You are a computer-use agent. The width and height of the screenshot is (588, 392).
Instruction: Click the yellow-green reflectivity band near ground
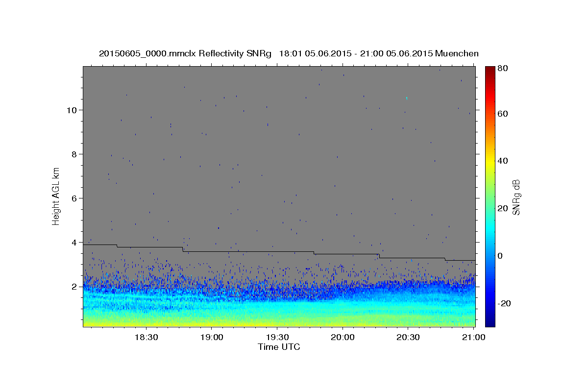(279, 321)
